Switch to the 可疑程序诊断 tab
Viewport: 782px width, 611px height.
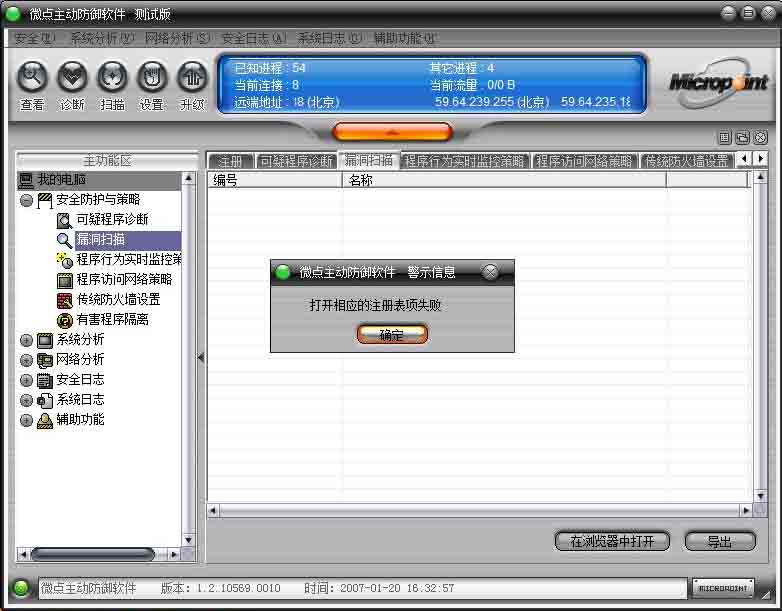tap(296, 161)
